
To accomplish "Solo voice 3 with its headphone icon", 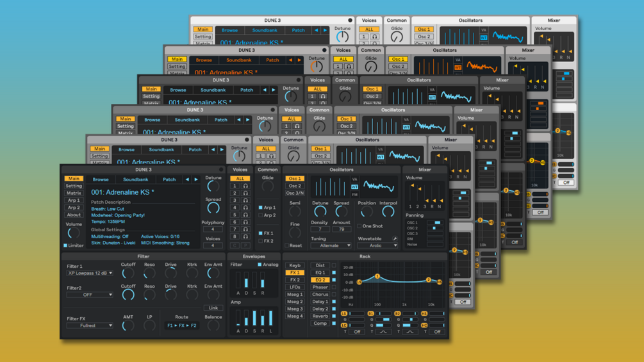I will tap(245, 201).
